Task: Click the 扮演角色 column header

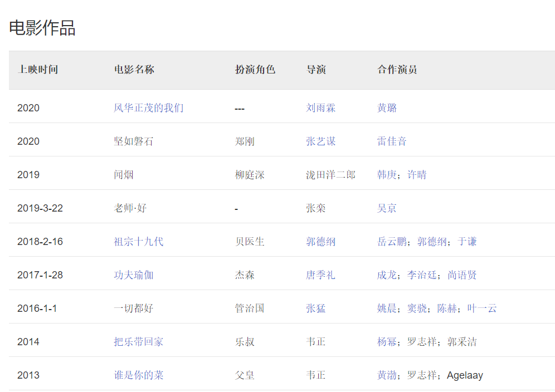Action: (x=255, y=70)
